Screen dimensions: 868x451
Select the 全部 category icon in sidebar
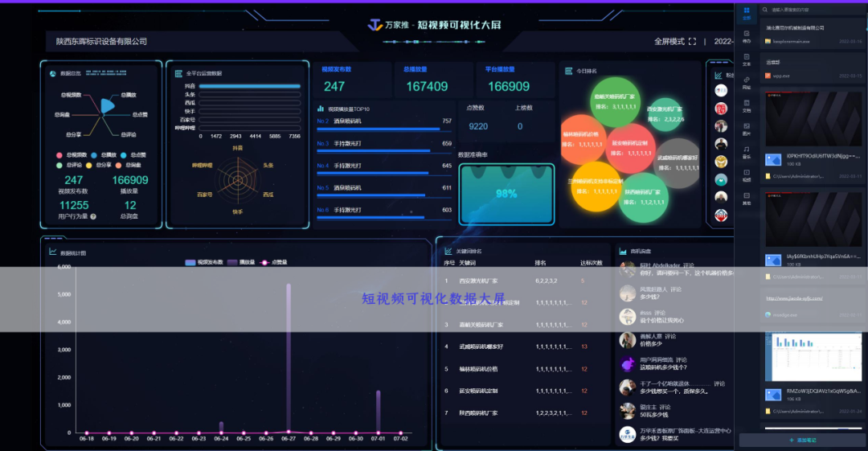(x=747, y=12)
